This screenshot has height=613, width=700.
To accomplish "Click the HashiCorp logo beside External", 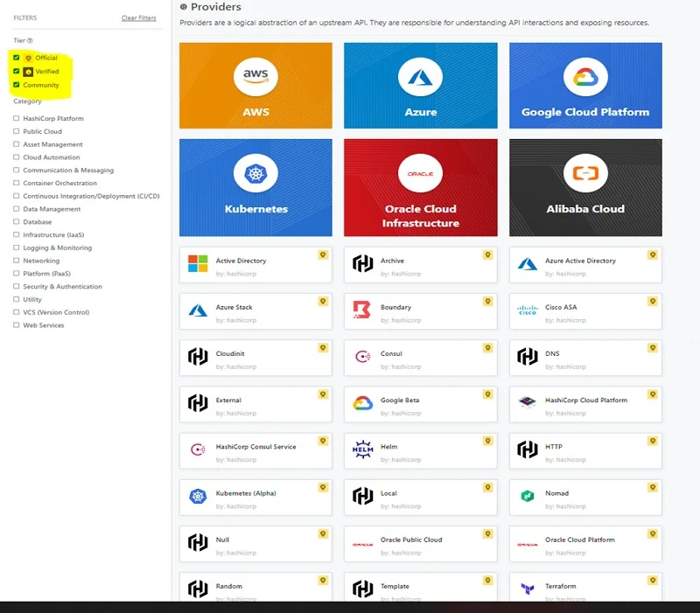I will [x=198, y=403].
